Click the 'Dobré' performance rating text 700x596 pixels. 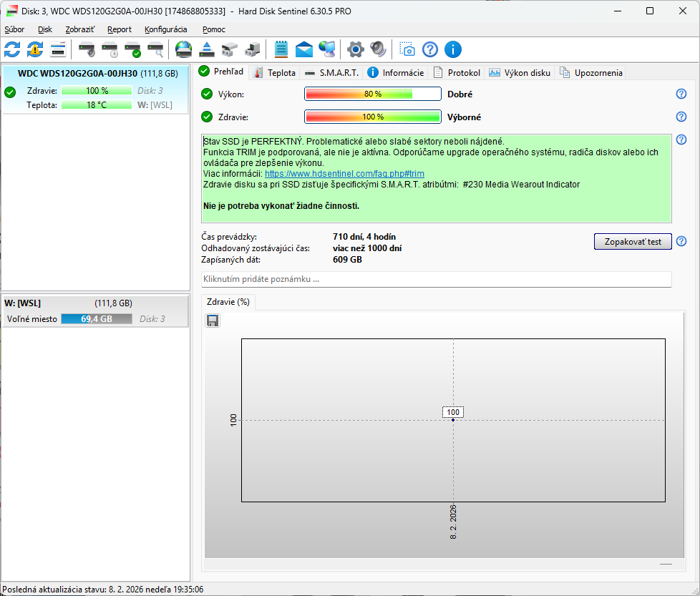(x=460, y=94)
